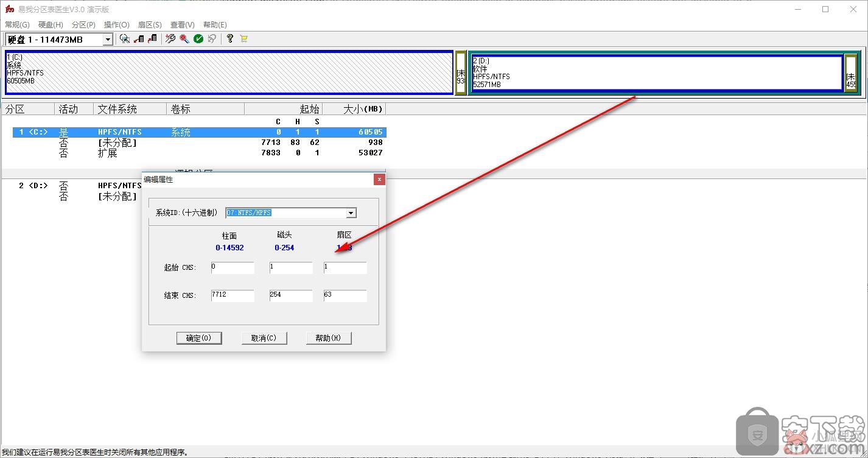Click the 结束 CHS sector field 63
868x458 pixels.
pyautogui.click(x=345, y=296)
